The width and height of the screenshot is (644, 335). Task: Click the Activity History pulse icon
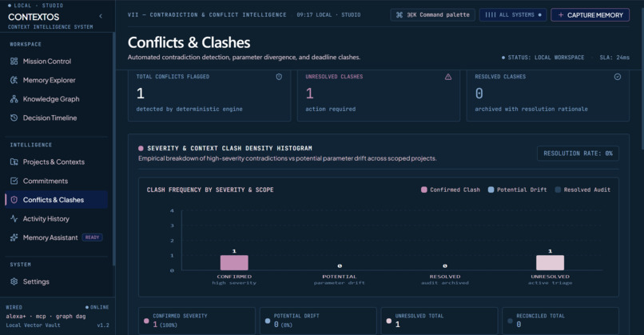(14, 219)
